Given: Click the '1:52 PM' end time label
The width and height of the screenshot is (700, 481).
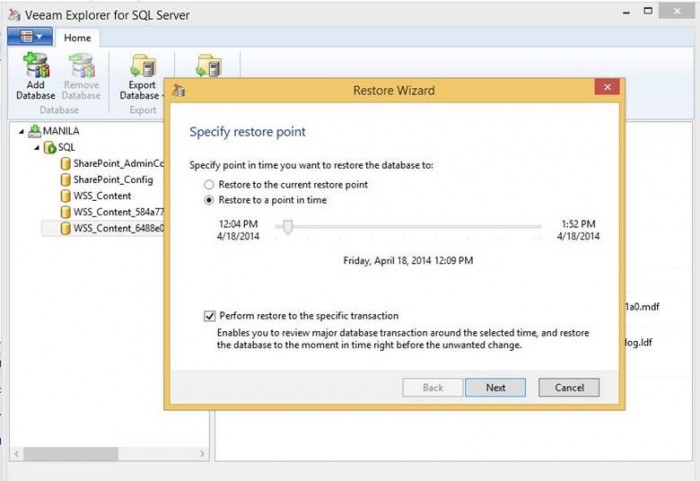Looking at the screenshot, I should click(x=578, y=224).
